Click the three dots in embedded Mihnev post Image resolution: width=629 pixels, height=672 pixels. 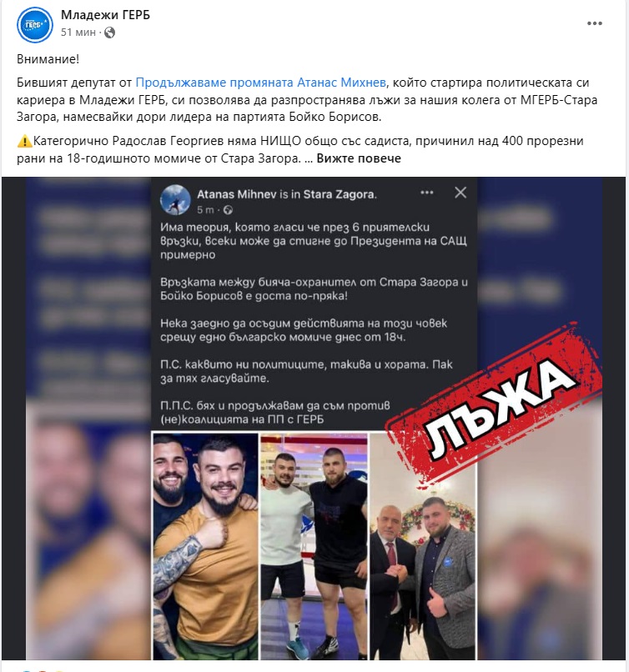coord(426,193)
